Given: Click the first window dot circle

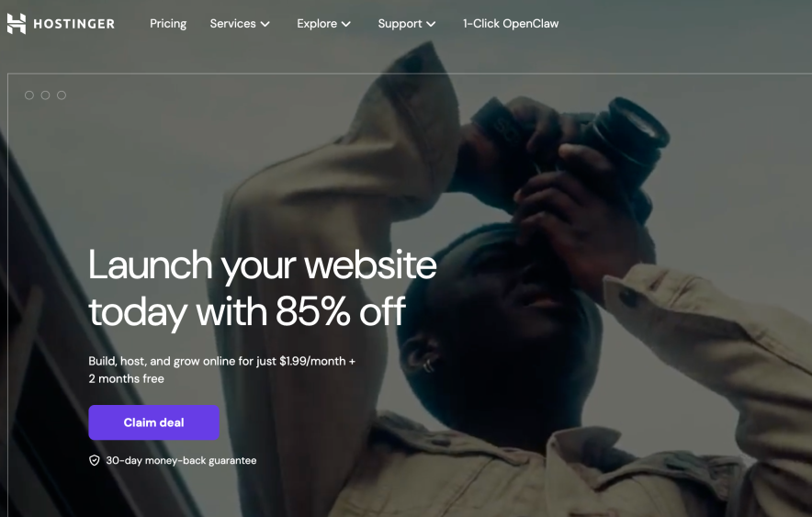Looking at the screenshot, I should point(29,96).
